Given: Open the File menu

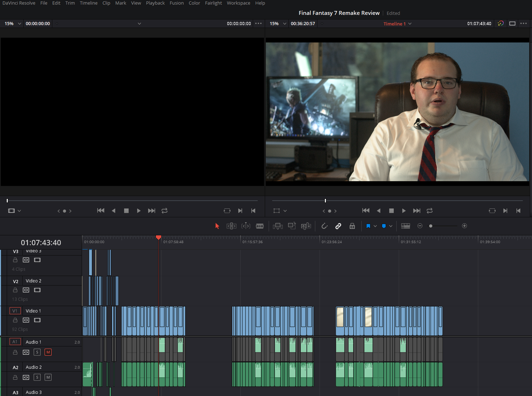Looking at the screenshot, I should (x=44, y=3).
